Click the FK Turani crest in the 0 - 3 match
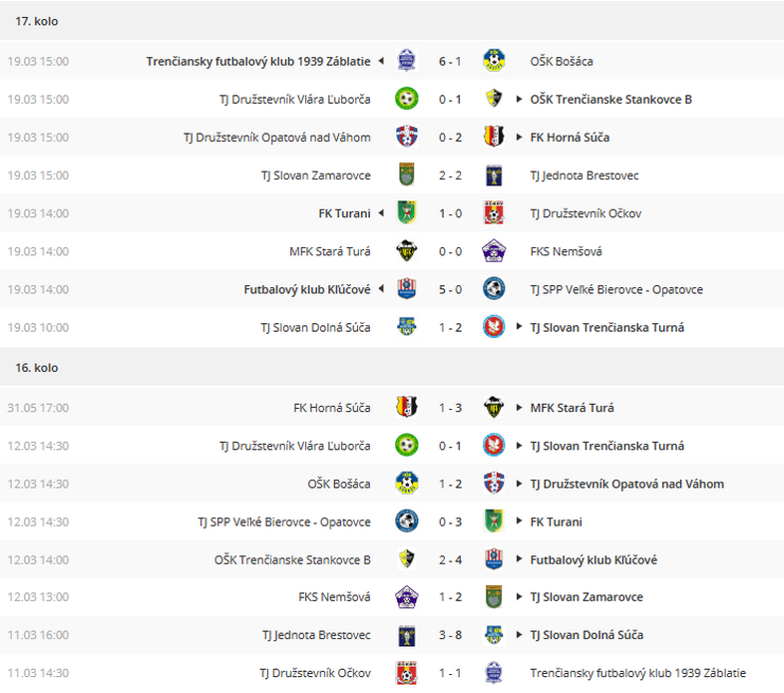 click(x=494, y=521)
